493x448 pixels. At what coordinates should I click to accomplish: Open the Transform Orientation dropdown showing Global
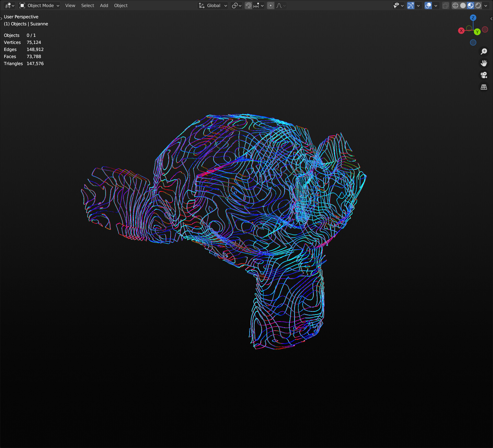[213, 5]
